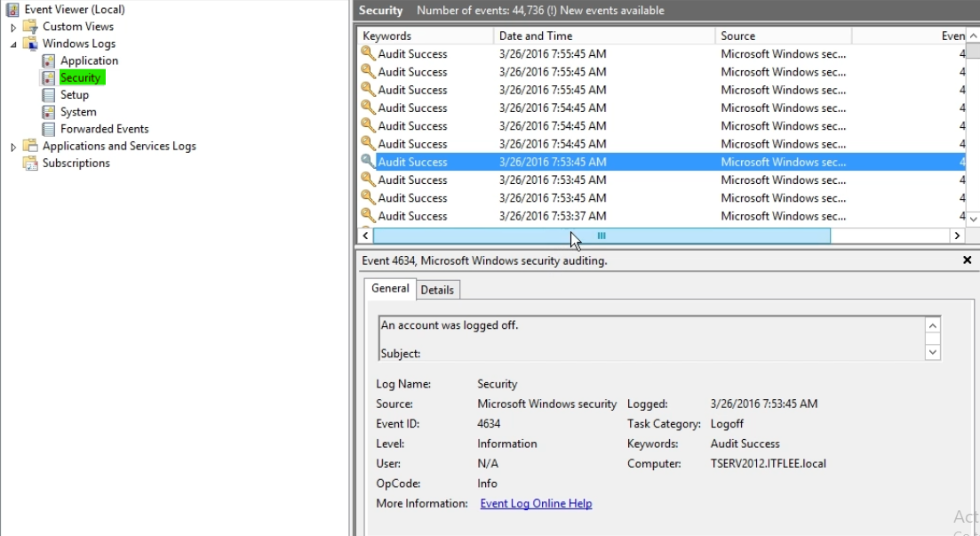980x536 pixels.
Task: Click the Forwarded Events log icon
Action: (49, 129)
